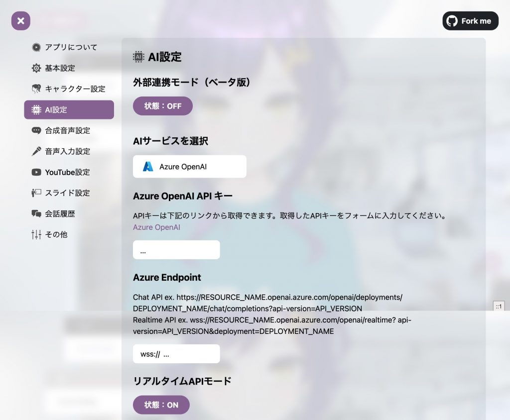Open the アプリについて menu item
The height and width of the screenshot is (420, 510).
pyautogui.click(x=69, y=47)
